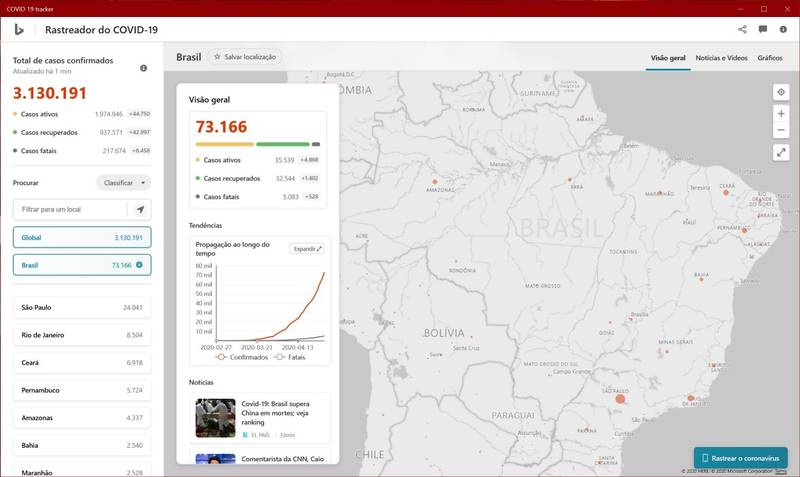
Task: Expand the propagation chart with Expandir
Action: [x=308, y=248]
